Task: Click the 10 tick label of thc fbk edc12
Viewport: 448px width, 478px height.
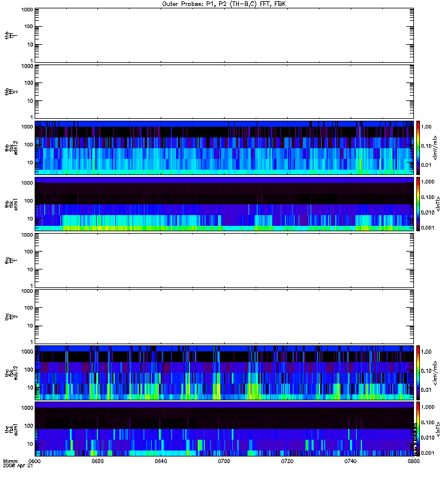Action: [x=30, y=388]
